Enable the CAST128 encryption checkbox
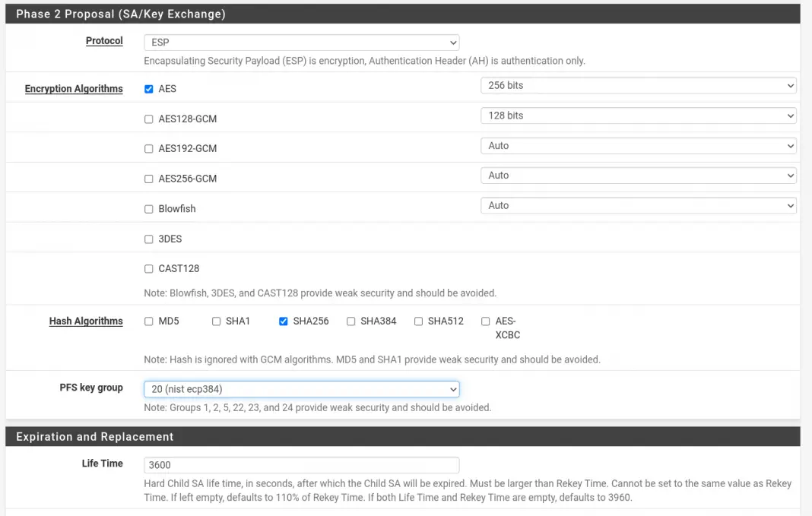Screen dimensions: 812x516 pyautogui.click(x=148, y=268)
